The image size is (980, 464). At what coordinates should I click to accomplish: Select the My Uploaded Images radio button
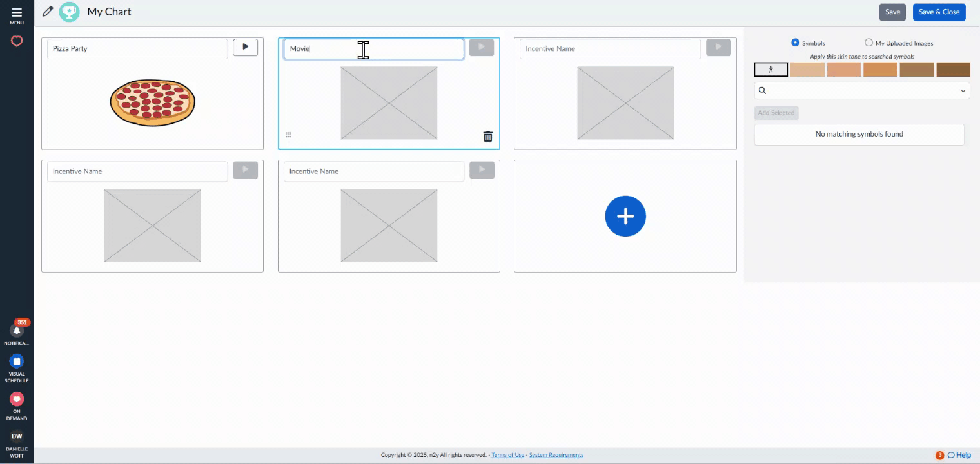[x=868, y=43]
